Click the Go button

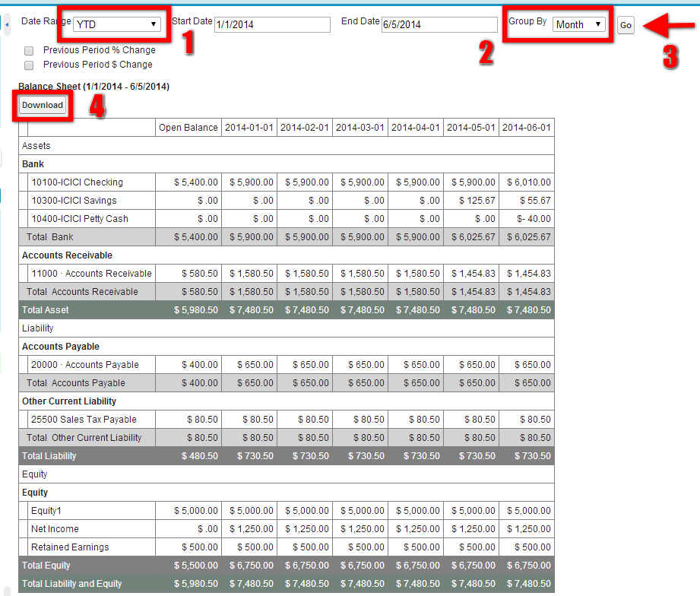pyautogui.click(x=625, y=25)
